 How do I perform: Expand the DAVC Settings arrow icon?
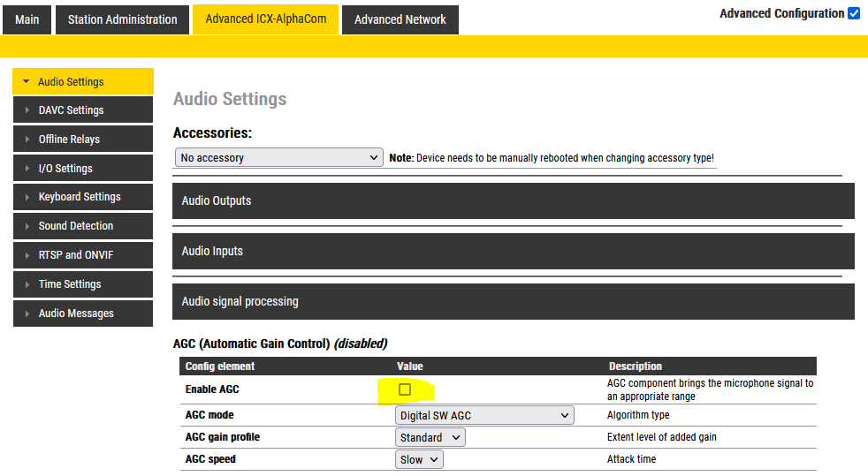(x=27, y=110)
